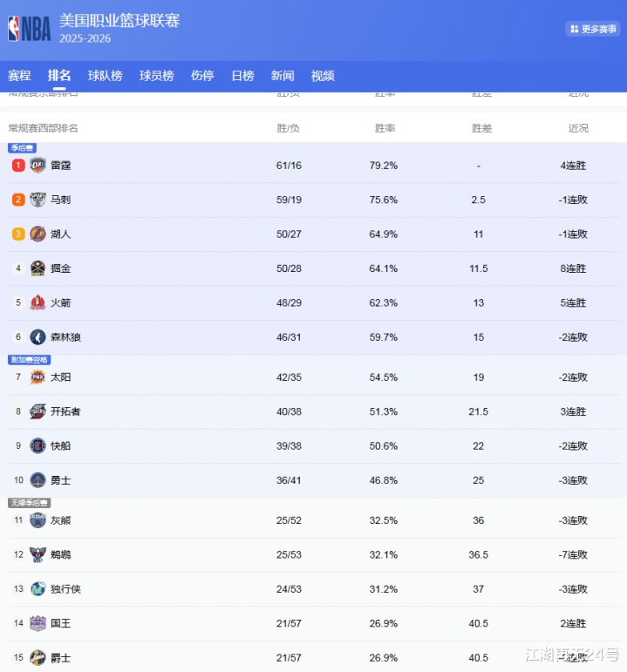Click the Trail Blazers (开拓者) team logo

tap(37, 411)
